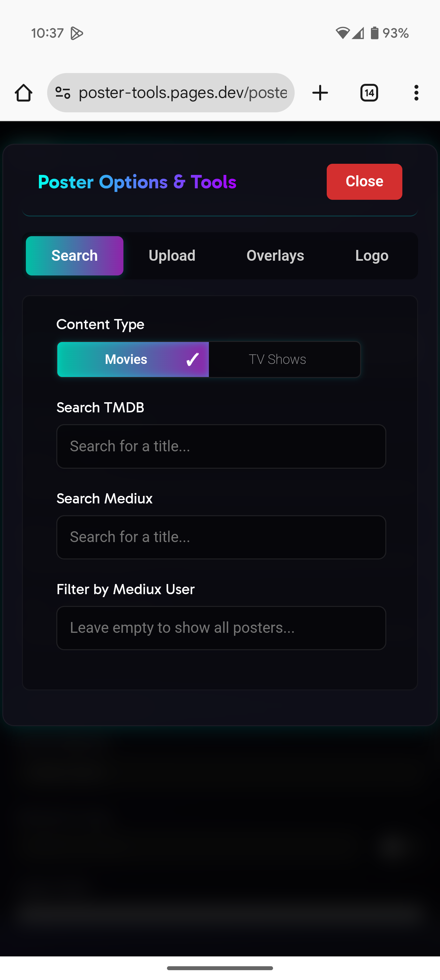Tap the Wi-Fi status icon
The width and height of the screenshot is (440, 980).
click(x=342, y=33)
